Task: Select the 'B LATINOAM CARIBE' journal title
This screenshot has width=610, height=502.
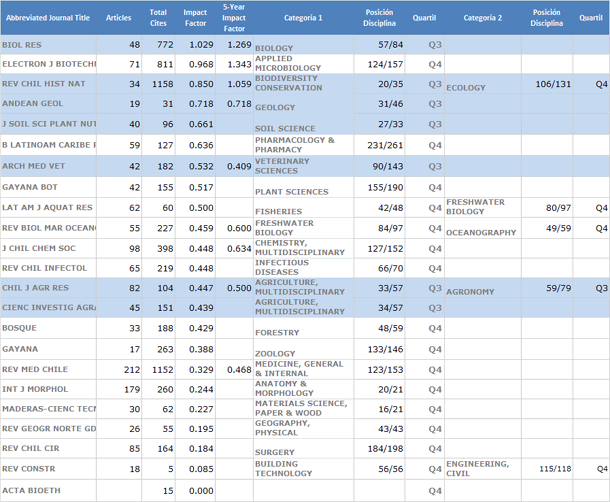Action: 49,145
